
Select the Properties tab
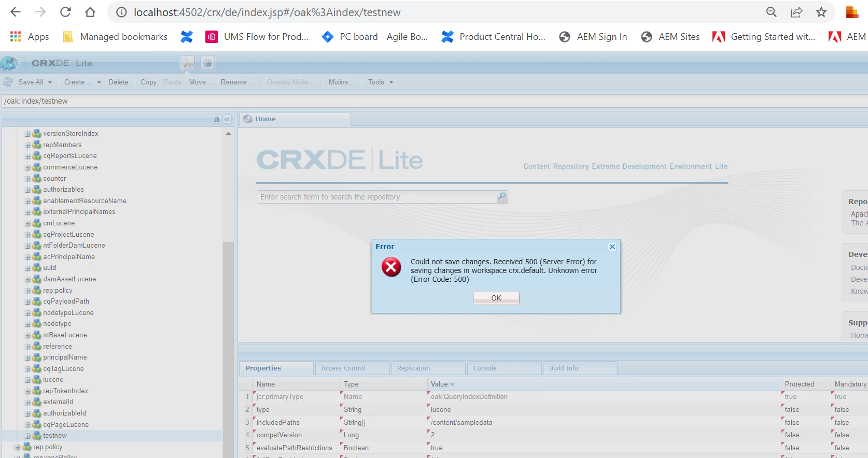pos(276,368)
